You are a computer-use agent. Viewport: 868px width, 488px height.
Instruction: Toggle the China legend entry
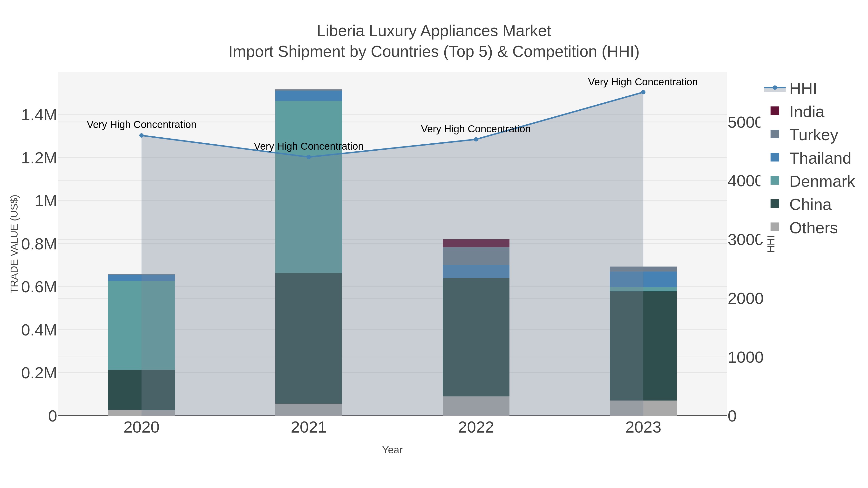[x=801, y=205]
